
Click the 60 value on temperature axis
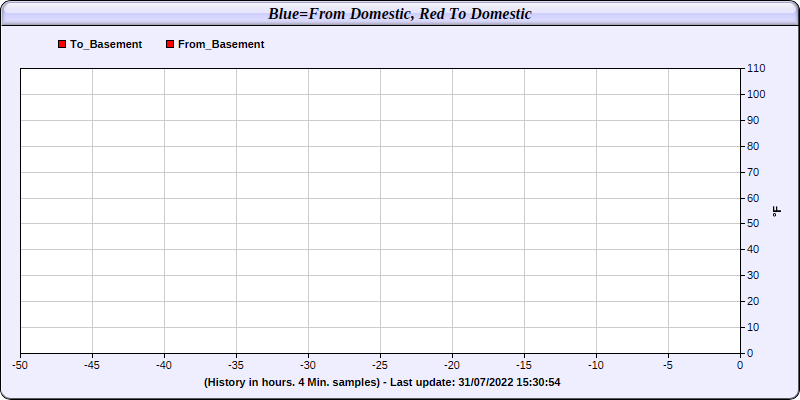(x=753, y=198)
